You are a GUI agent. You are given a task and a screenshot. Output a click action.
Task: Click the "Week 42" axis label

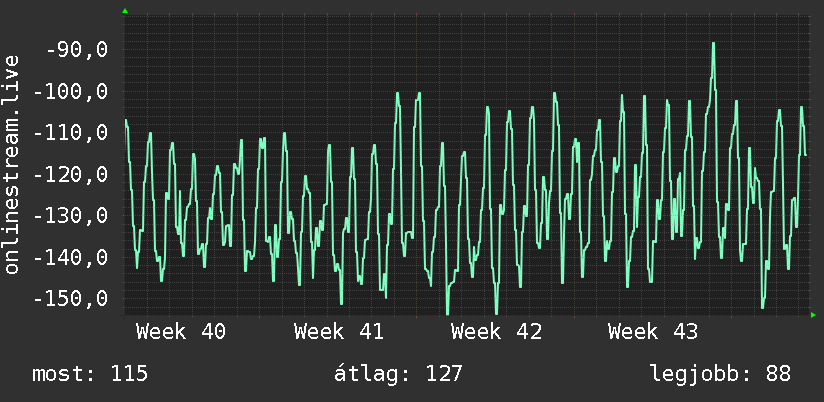[x=496, y=332]
